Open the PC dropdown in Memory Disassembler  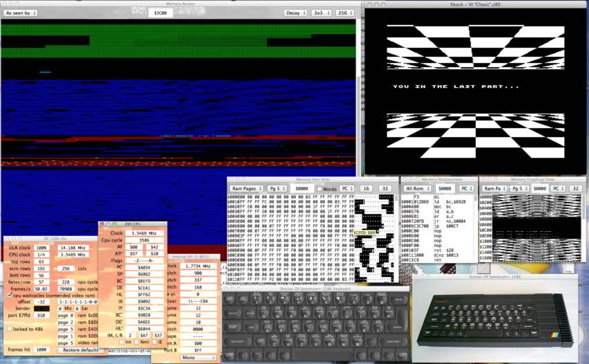pos(466,188)
